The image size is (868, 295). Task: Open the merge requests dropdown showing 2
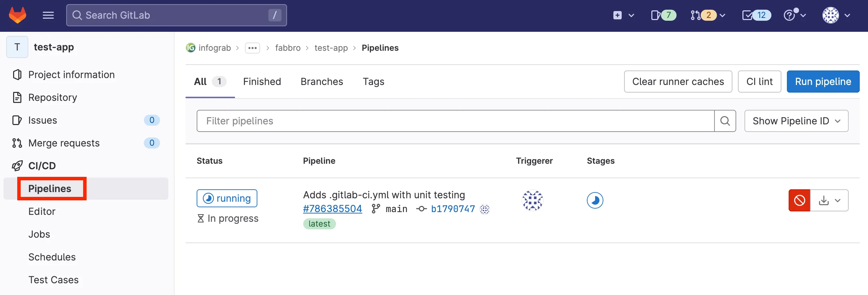coord(708,15)
